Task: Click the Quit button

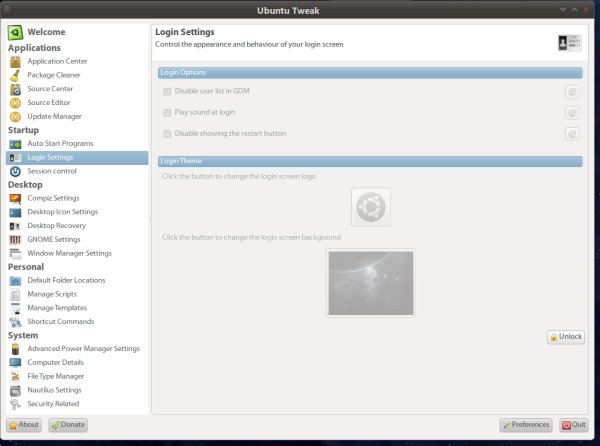Action: [x=574, y=425]
